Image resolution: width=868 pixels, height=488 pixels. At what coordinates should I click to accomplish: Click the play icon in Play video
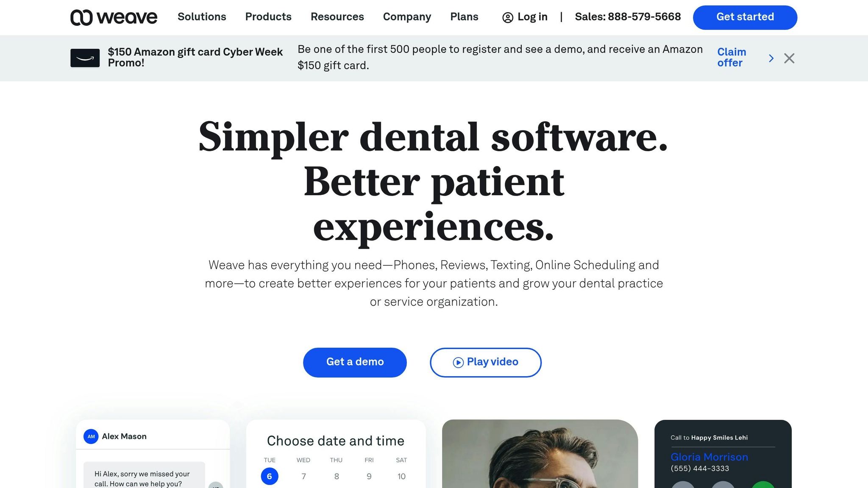point(458,362)
